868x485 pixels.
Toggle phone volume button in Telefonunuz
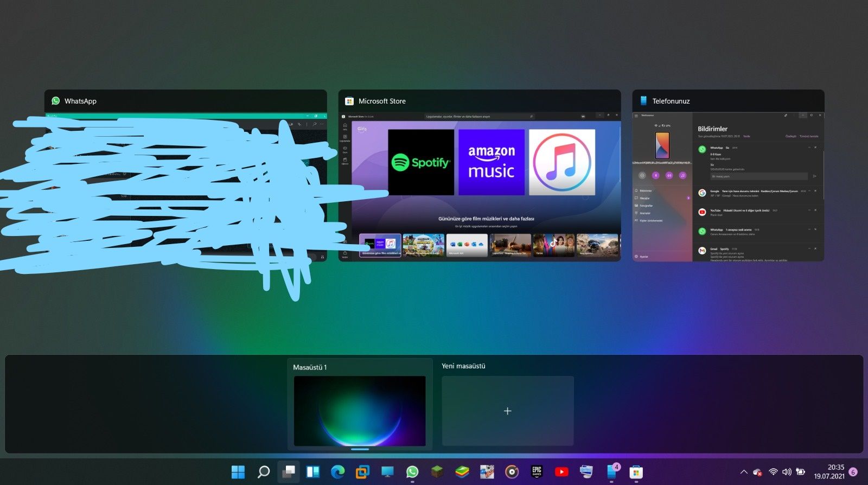(669, 175)
